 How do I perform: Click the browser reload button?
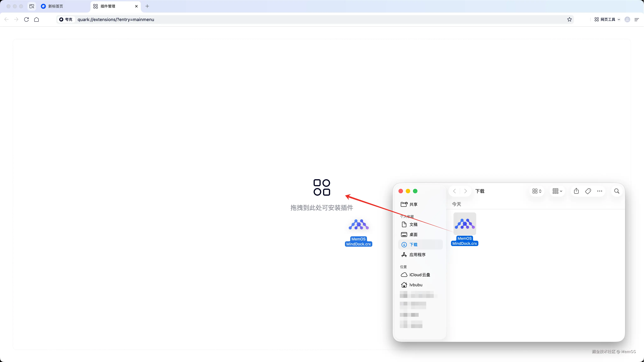(x=27, y=19)
